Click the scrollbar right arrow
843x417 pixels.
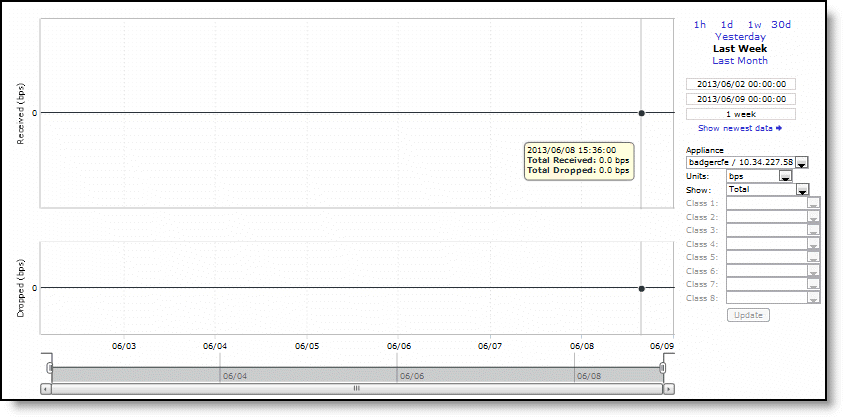pos(667,388)
